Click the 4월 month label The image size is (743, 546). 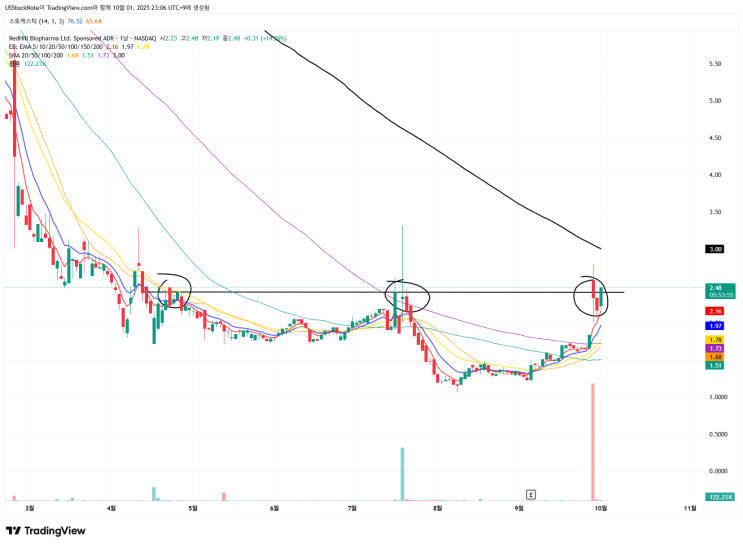tap(111, 508)
